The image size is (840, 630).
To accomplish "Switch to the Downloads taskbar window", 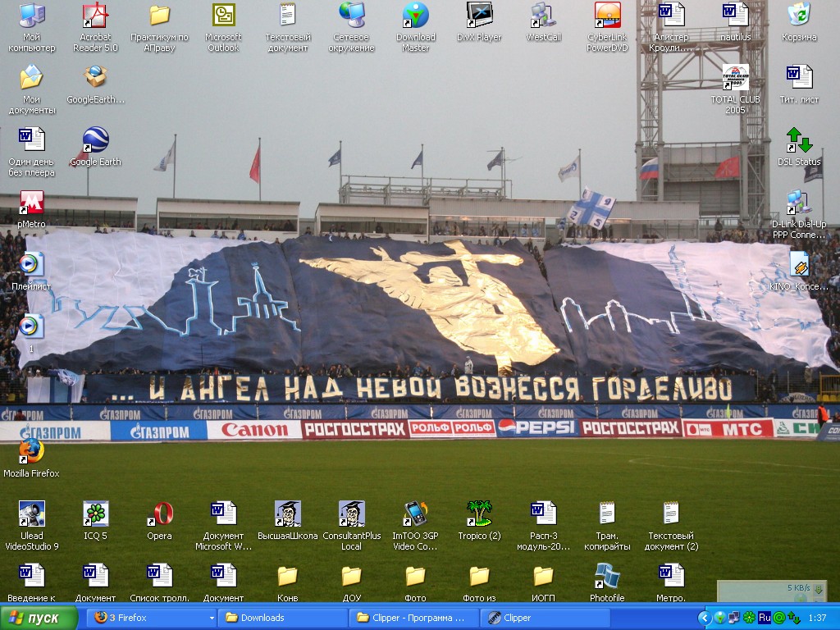I will tap(283, 618).
